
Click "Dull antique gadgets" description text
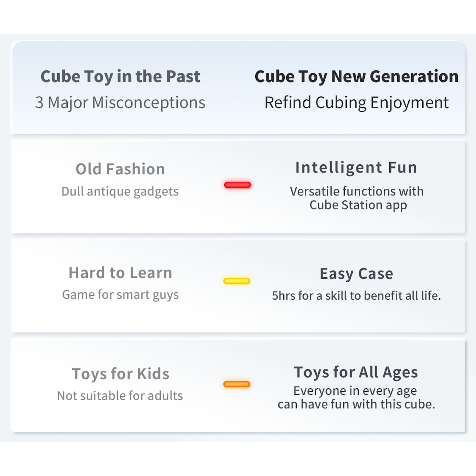pos(120,191)
